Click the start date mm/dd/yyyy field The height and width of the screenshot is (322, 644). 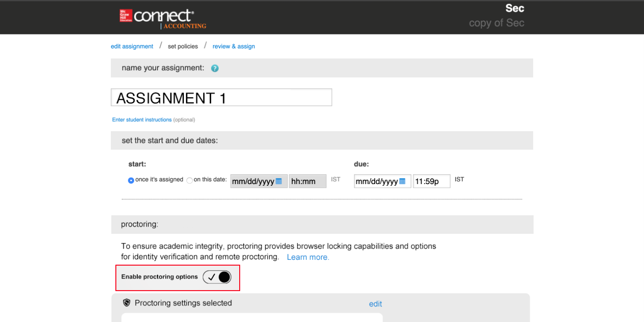point(252,181)
